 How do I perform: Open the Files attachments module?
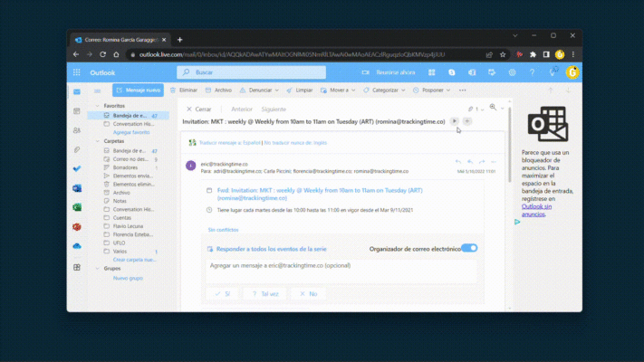[77, 150]
